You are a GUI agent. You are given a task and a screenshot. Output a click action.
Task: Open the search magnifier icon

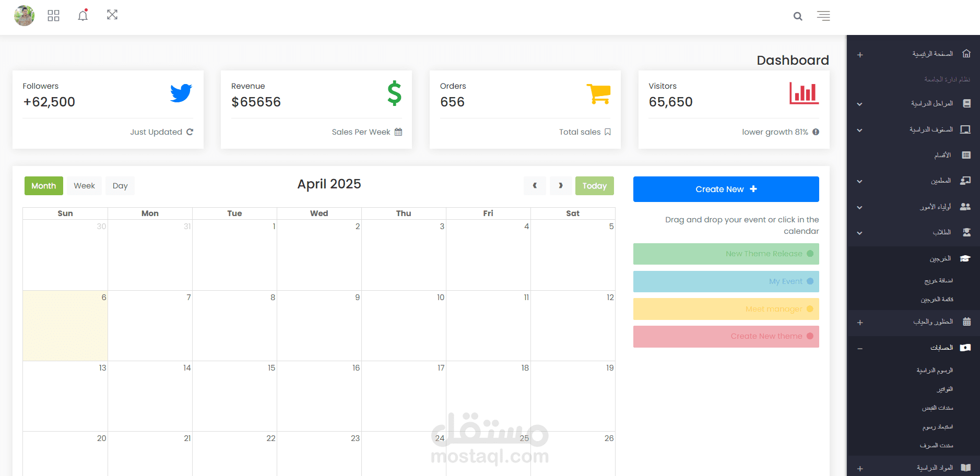798,16
